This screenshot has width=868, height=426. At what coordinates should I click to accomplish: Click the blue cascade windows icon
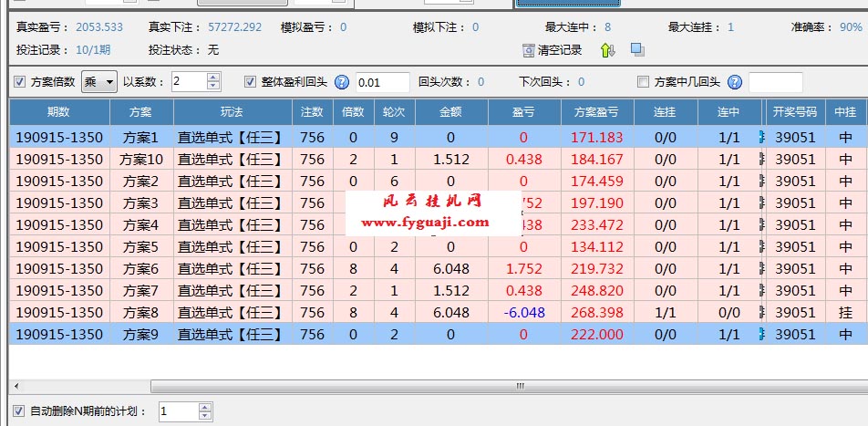click(x=637, y=50)
